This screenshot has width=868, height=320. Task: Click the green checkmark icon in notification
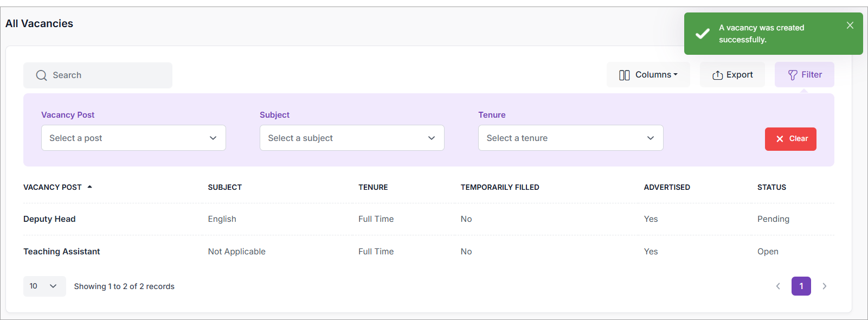703,34
